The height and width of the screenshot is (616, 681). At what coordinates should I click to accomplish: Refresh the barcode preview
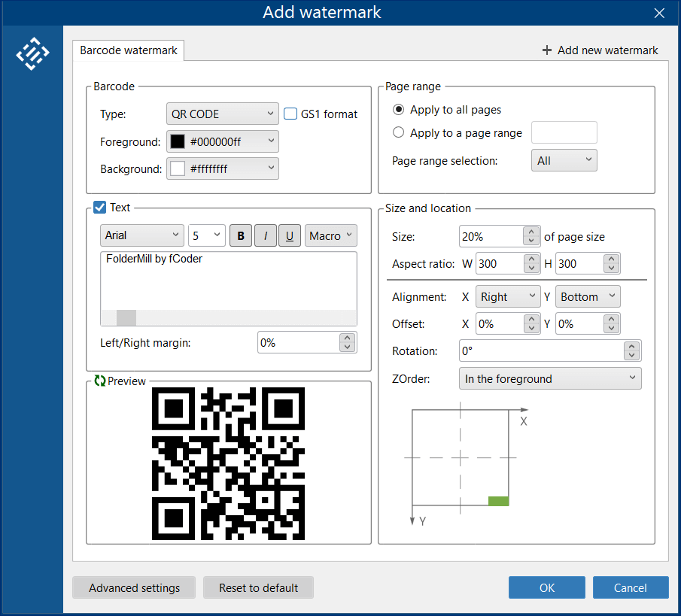pyautogui.click(x=100, y=381)
